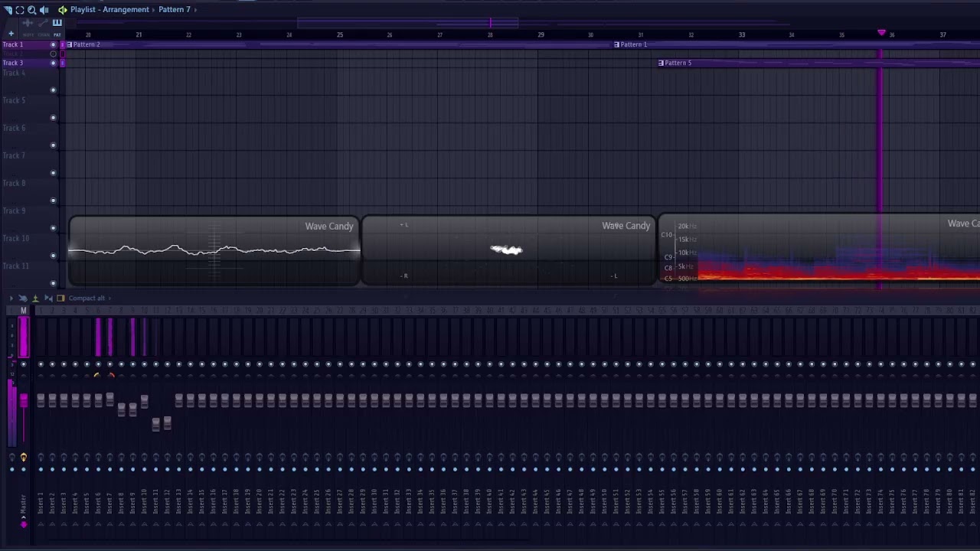Click the yellow stereo separation knob on Master

(23, 458)
